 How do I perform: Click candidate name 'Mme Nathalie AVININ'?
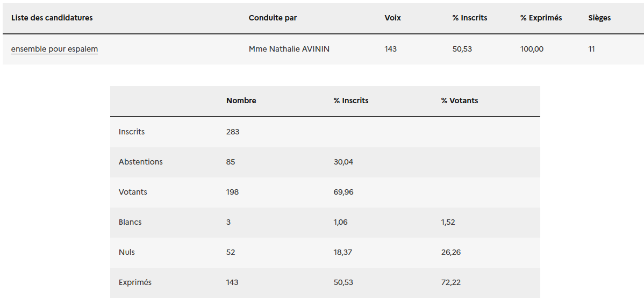coord(289,49)
